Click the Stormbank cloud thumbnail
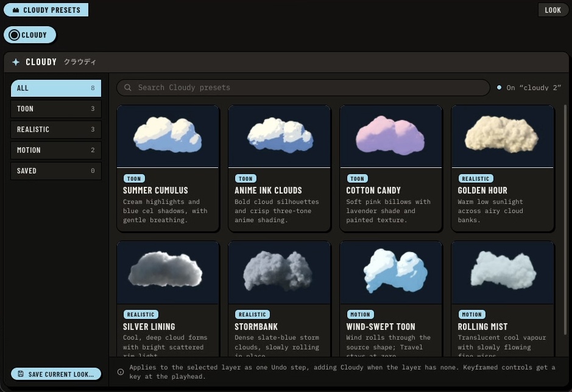Viewport: 572px width, 392px height. coord(280,273)
